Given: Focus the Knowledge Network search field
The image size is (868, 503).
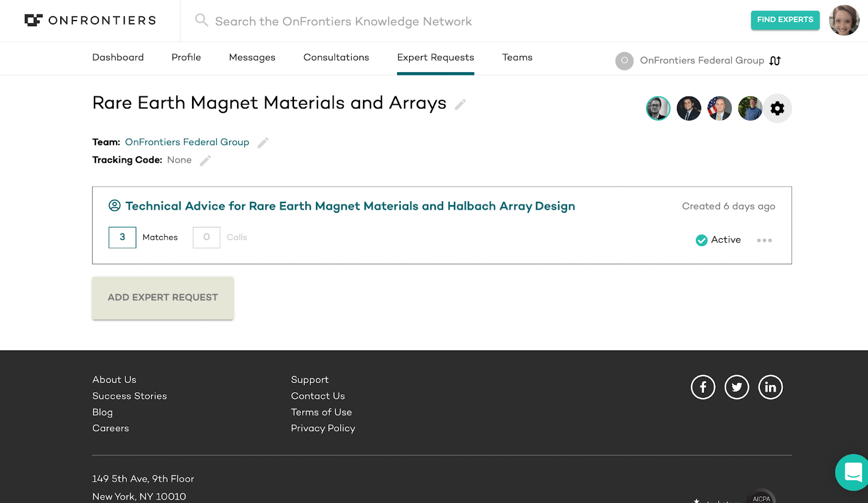Looking at the screenshot, I should pyautogui.click(x=343, y=21).
